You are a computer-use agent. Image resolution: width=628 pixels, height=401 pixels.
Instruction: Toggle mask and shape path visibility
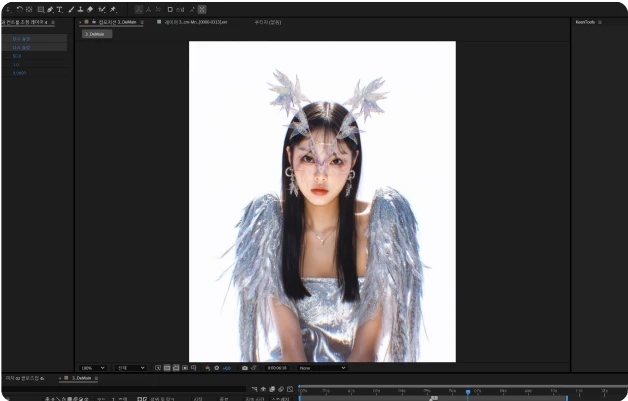coord(176,368)
